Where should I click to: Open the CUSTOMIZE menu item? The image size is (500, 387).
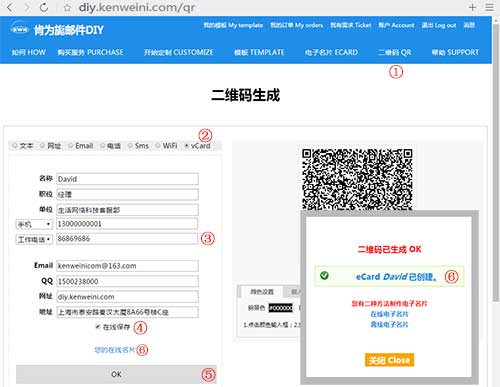[x=179, y=52]
